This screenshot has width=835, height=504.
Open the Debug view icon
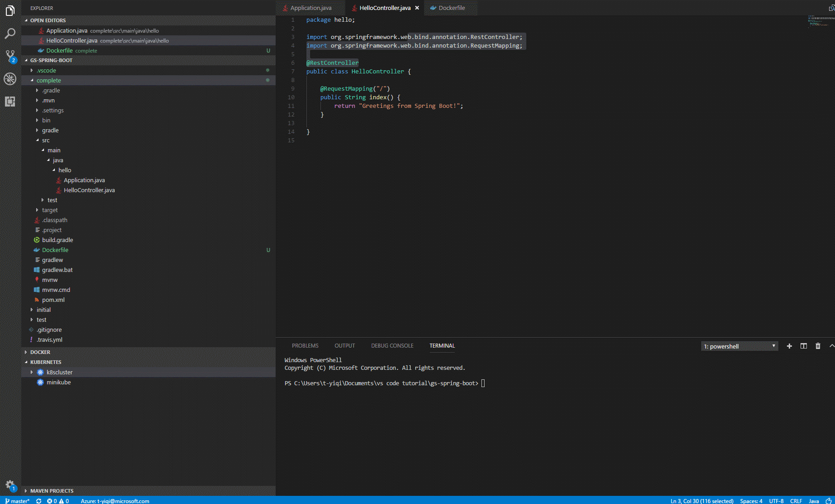tap(10, 79)
